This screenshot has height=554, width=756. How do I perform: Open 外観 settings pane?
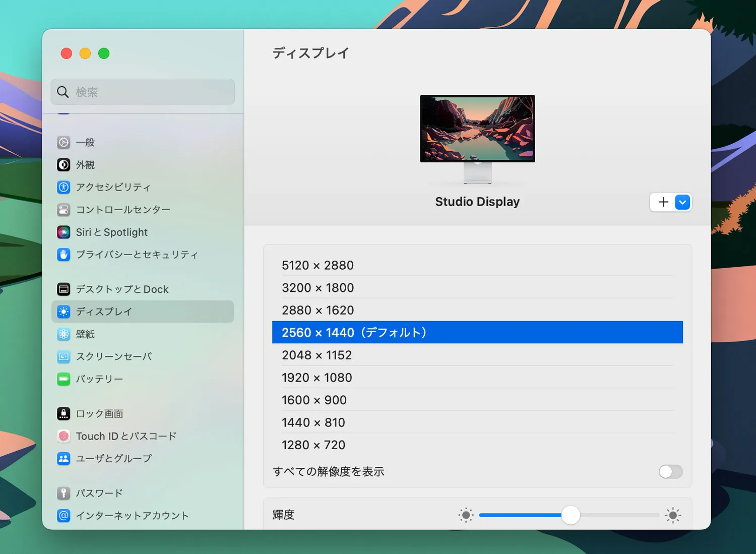pyautogui.click(x=143, y=165)
